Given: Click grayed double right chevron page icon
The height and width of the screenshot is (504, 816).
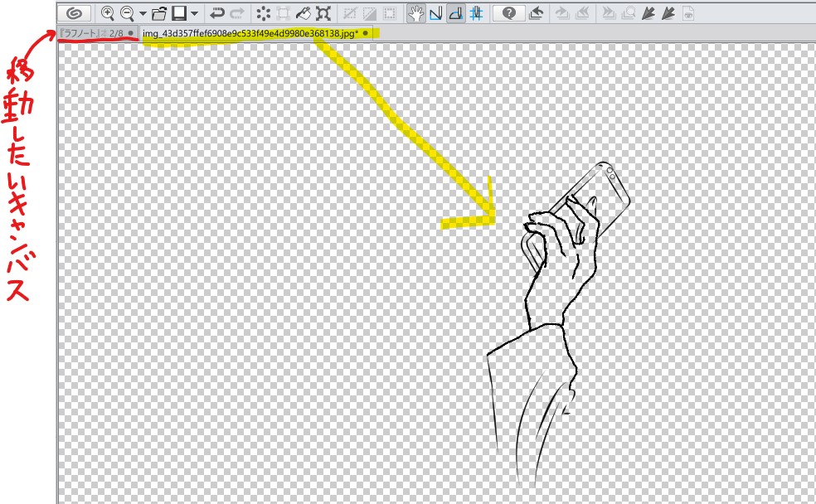Looking at the screenshot, I should 609,13.
